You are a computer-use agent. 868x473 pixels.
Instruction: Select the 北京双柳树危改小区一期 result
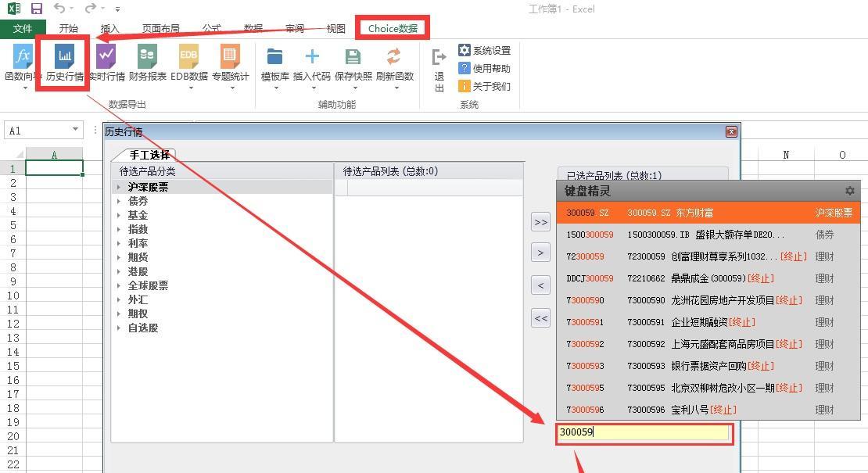tap(708, 388)
